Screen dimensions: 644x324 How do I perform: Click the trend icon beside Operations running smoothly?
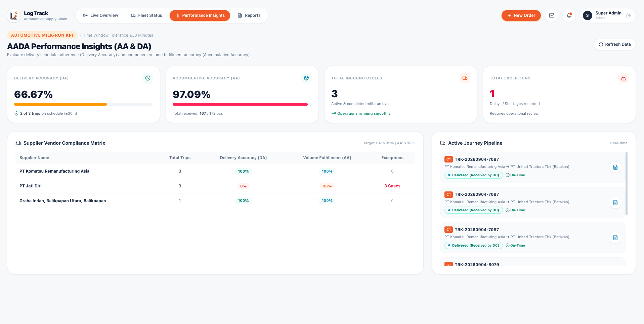pyautogui.click(x=334, y=113)
